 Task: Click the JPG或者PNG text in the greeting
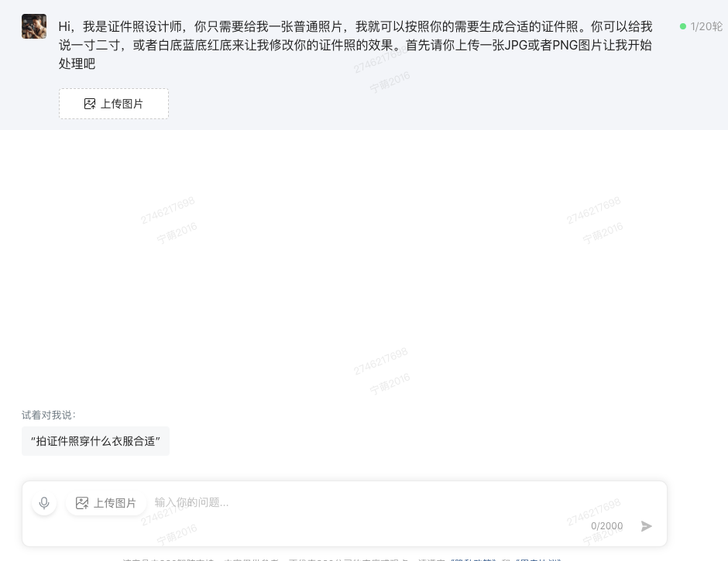[x=541, y=45]
